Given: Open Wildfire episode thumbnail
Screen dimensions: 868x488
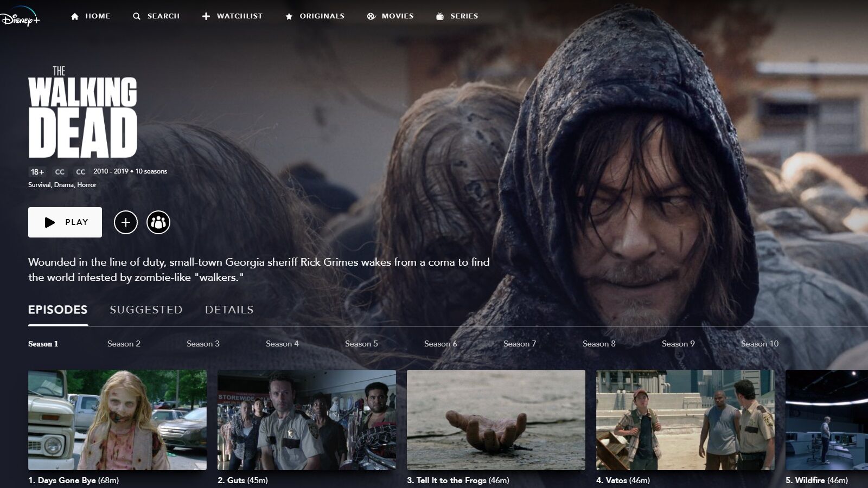Looking at the screenshot, I should tap(827, 420).
